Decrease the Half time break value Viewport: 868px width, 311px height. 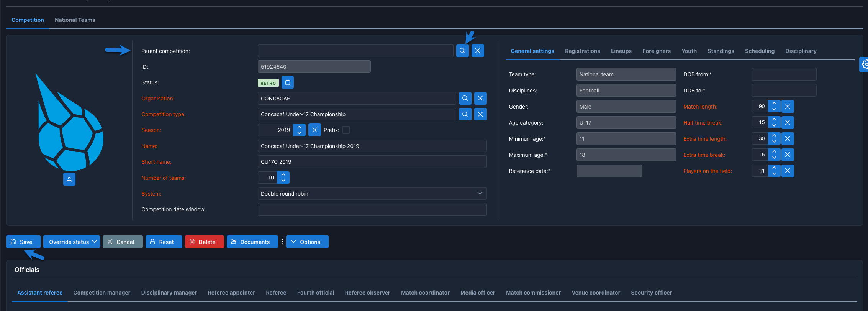click(774, 125)
